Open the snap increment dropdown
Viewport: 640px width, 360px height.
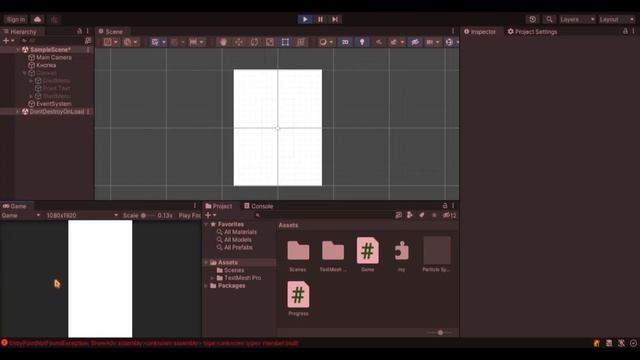(x=196, y=42)
